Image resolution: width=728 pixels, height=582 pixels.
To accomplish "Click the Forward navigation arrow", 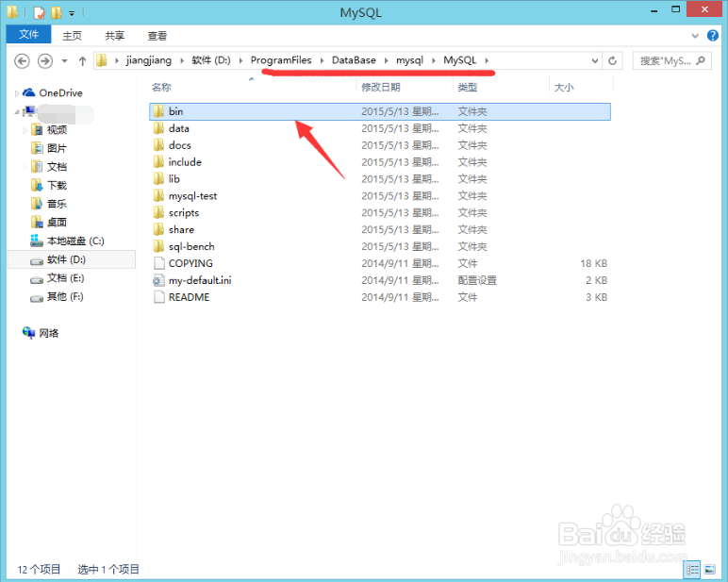I will click(x=45, y=61).
